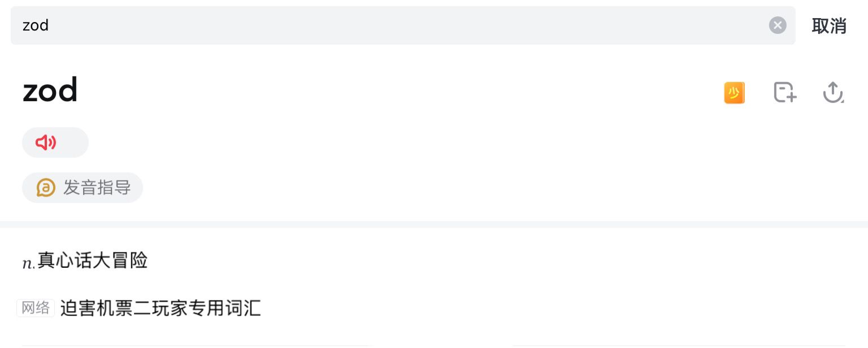The image size is (868, 348).
Task: Play pronunciation with the red speaker icon
Action: [x=46, y=143]
